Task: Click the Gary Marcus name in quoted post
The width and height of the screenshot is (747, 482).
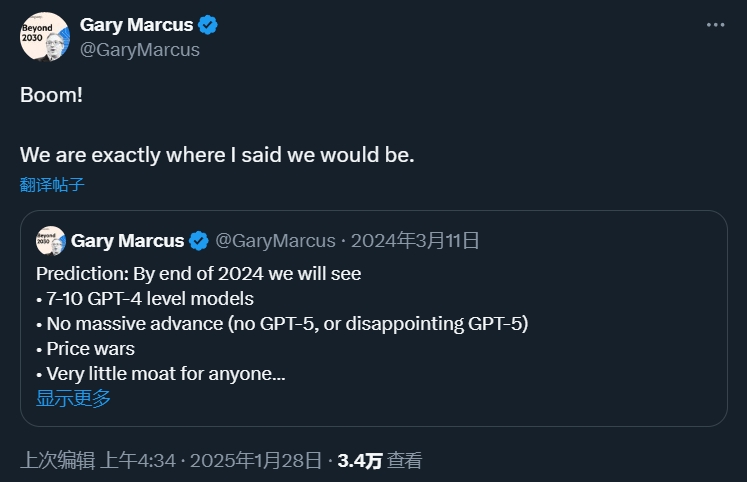Action: (x=127, y=241)
